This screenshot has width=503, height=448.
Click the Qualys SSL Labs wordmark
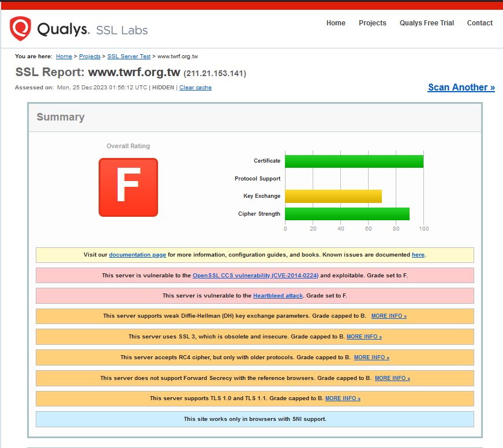(x=92, y=29)
